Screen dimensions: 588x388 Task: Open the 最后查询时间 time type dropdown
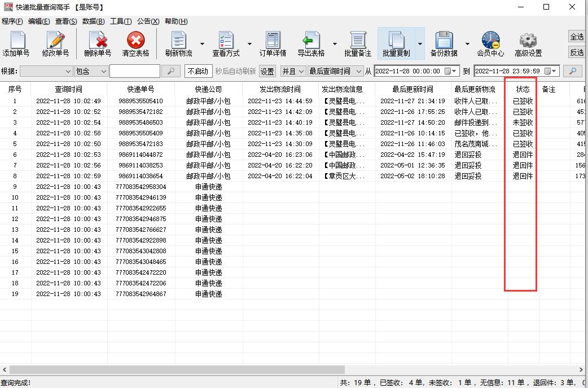[334, 71]
